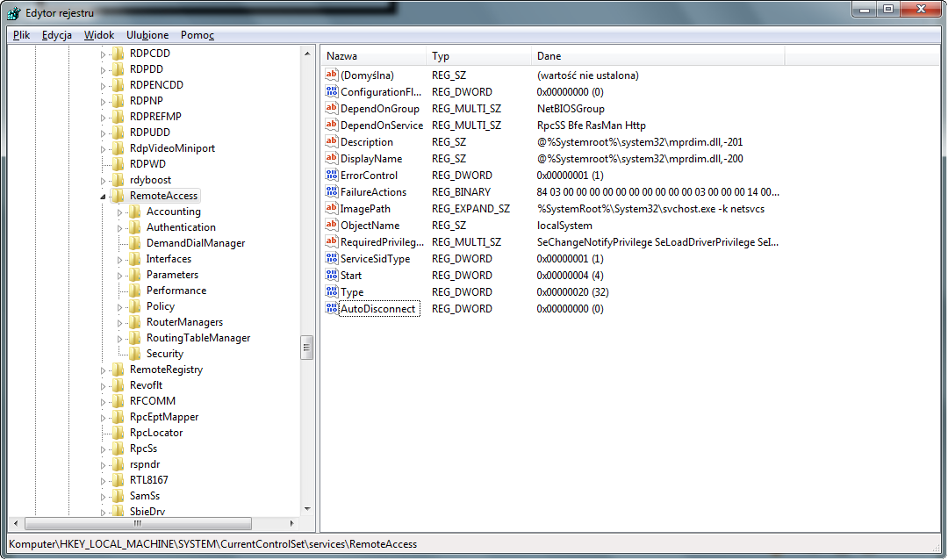
Task: Expand the Accounting subkey
Action: (119, 212)
